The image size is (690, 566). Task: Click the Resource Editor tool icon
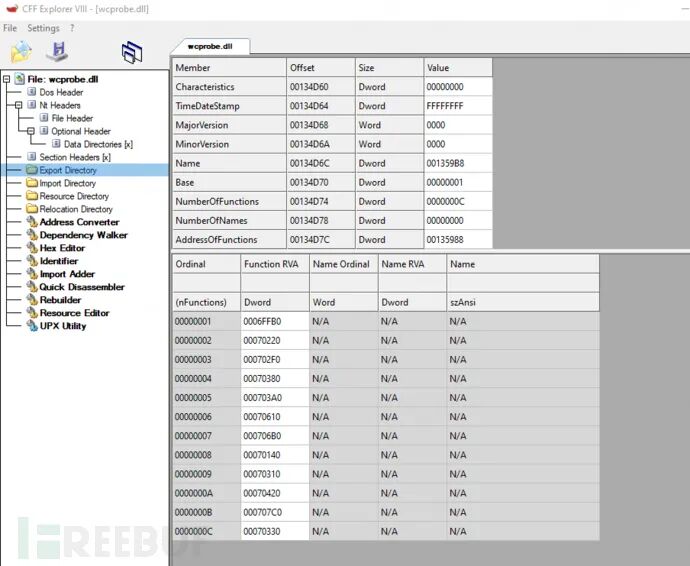(x=32, y=313)
